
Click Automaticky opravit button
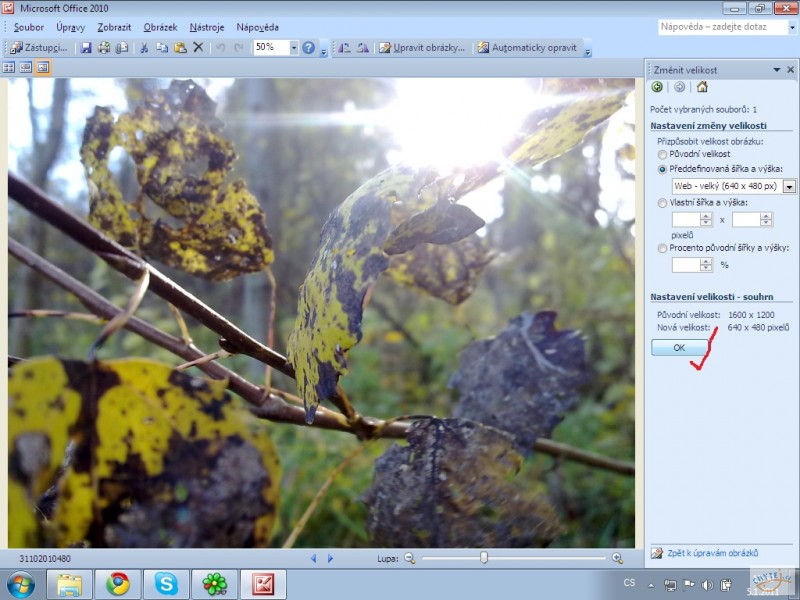click(x=527, y=48)
